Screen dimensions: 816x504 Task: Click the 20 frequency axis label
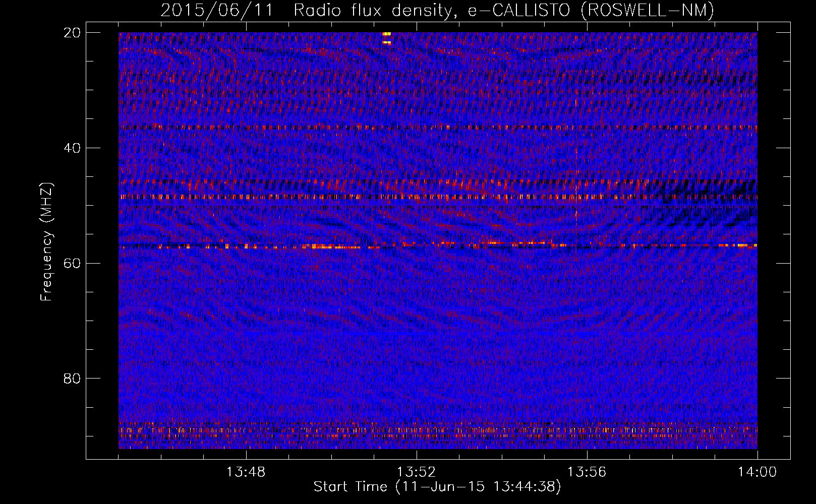pos(73,33)
